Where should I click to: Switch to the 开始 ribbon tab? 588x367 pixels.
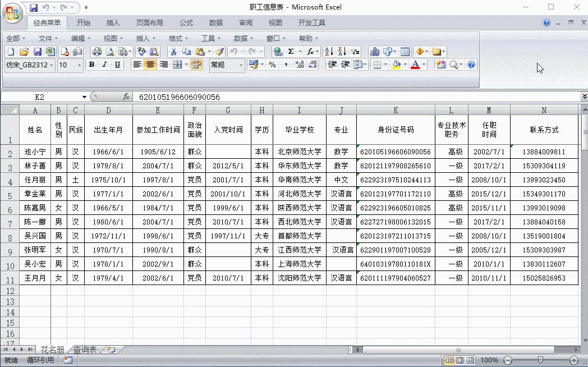pos(83,23)
